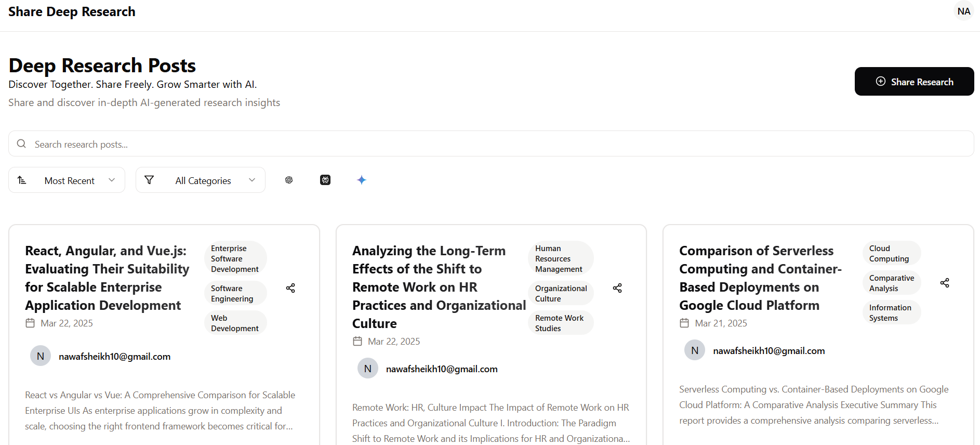Image resolution: width=980 pixels, height=445 pixels.
Task: Select Human Resources Management tag
Action: [561, 258]
